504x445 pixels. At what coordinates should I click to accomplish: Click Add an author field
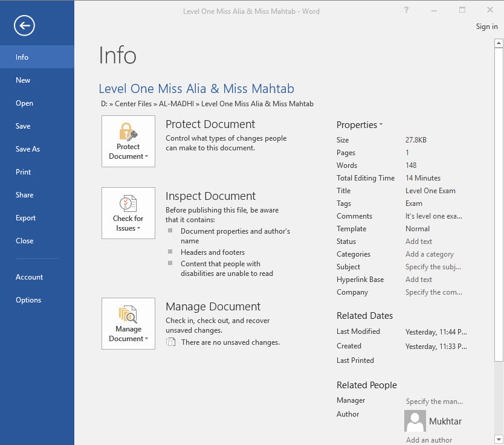429,440
